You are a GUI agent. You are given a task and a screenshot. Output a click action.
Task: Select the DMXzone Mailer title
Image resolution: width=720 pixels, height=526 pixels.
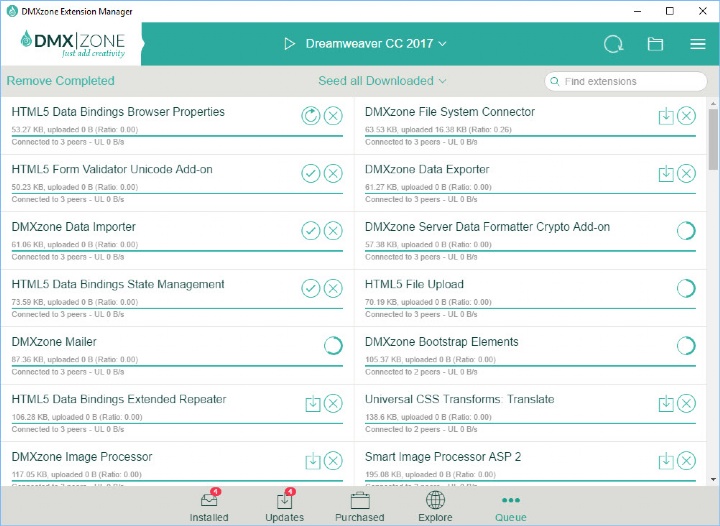[x=54, y=342]
